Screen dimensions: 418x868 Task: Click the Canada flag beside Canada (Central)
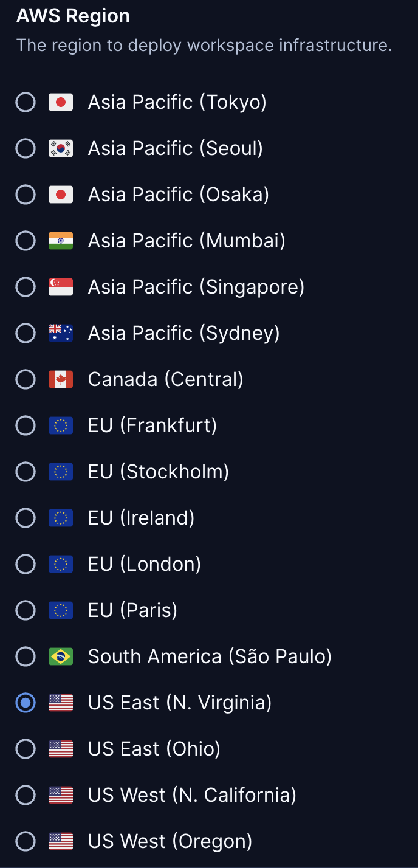pos(60,379)
